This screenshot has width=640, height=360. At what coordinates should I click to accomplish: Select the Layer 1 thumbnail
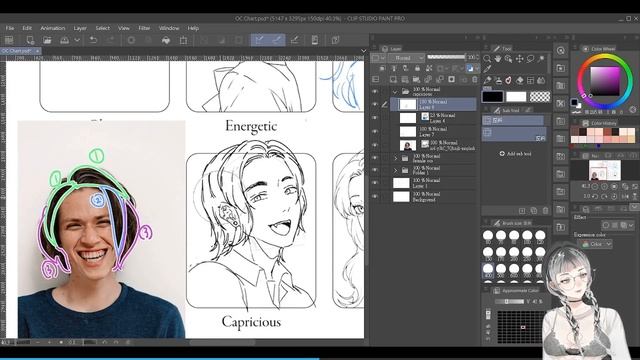401,183
